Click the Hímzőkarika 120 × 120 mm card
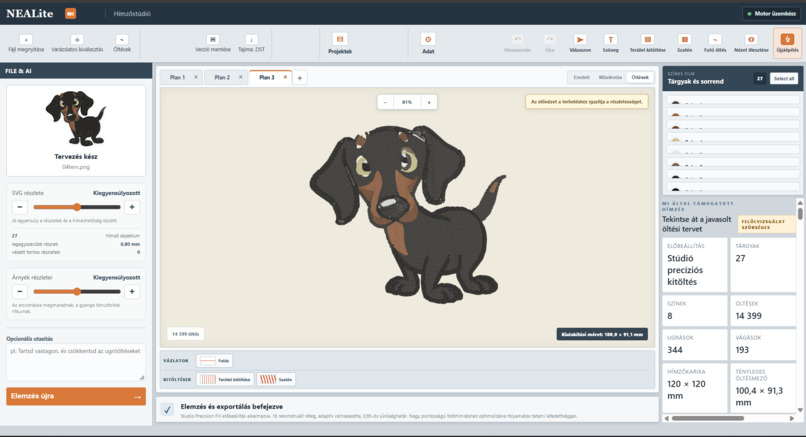 pyautogui.click(x=695, y=388)
